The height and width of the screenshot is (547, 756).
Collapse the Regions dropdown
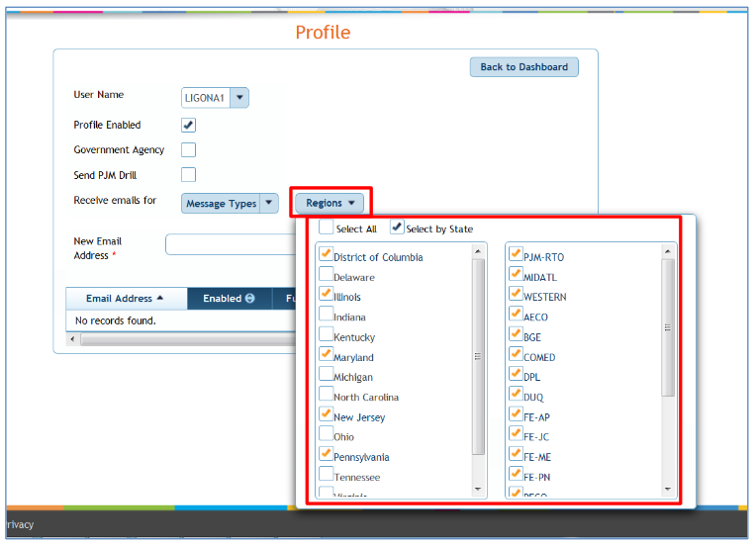click(x=329, y=204)
